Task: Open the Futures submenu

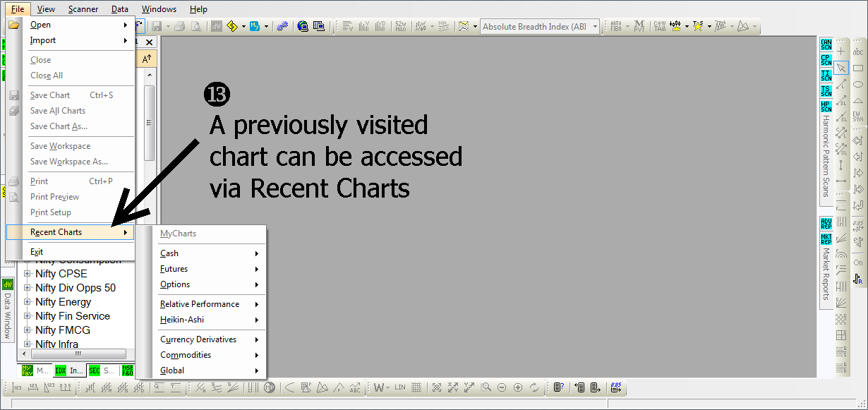Action: [x=210, y=269]
